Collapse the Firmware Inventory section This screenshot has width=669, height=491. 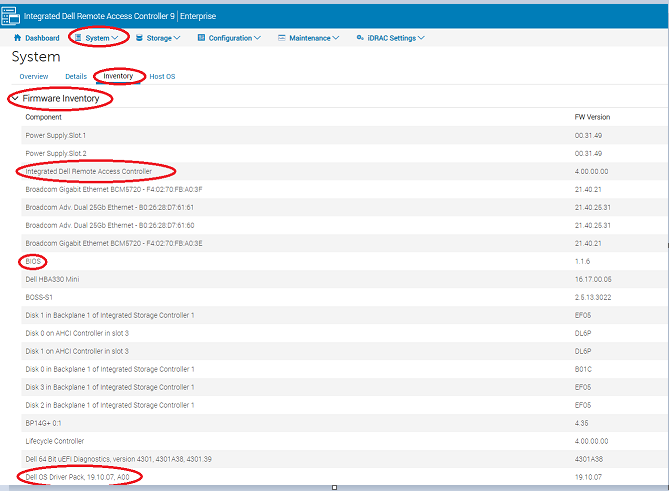(x=15, y=99)
